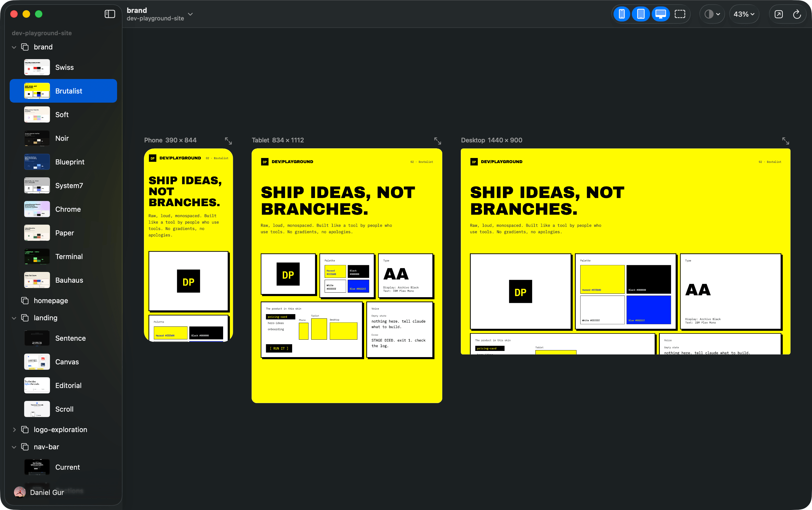Click the Desktop 1440 × 900 label
Image resolution: width=812 pixels, height=510 pixels.
pyautogui.click(x=491, y=140)
